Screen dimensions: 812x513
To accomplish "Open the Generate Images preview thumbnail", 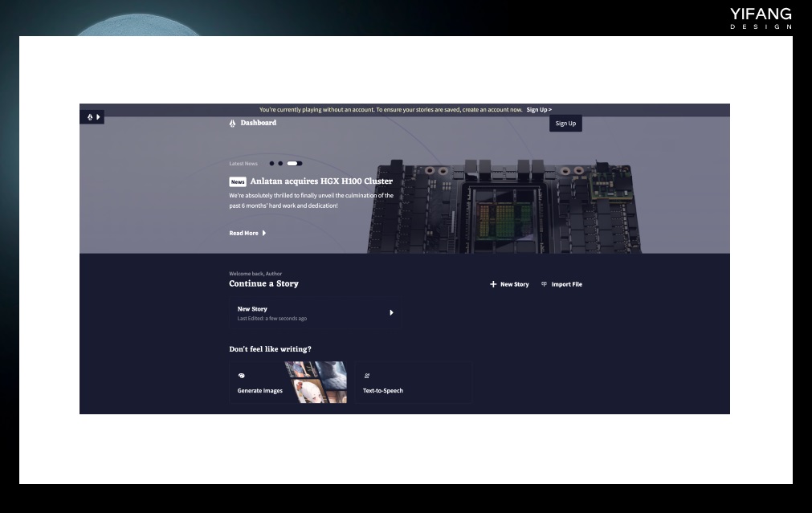I will pyautogui.click(x=317, y=381).
